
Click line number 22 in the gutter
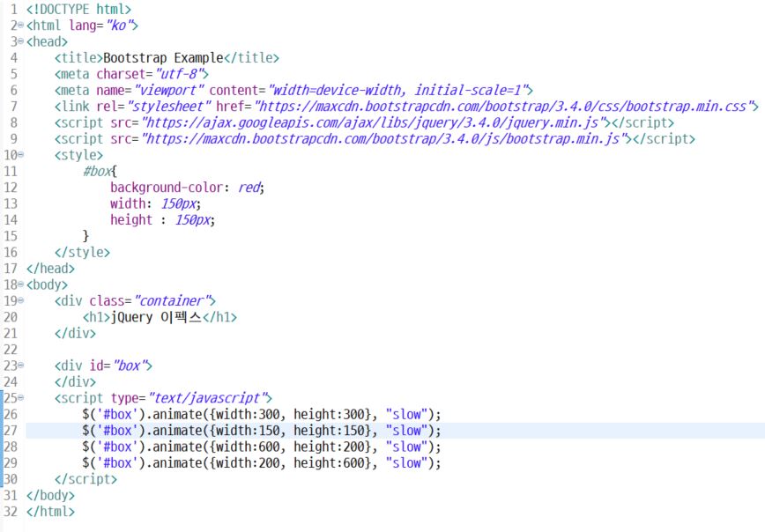[x=11, y=349]
